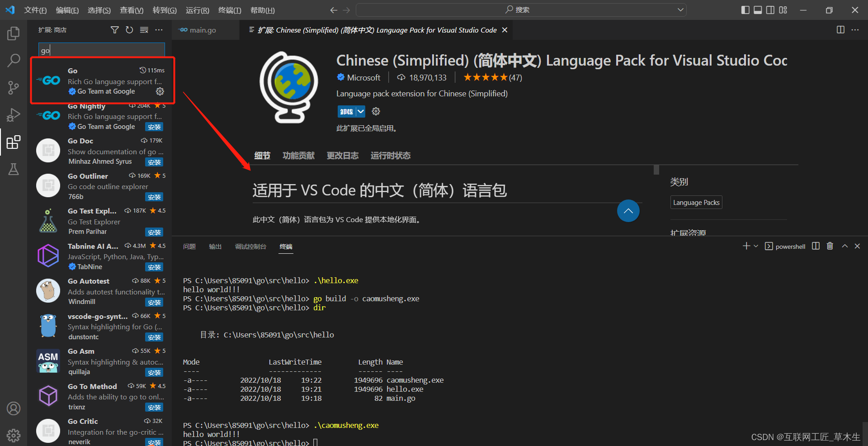Open uninstall dropdown arrow for language pack
Image resolution: width=868 pixels, height=446 pixels.
[361, 111]
